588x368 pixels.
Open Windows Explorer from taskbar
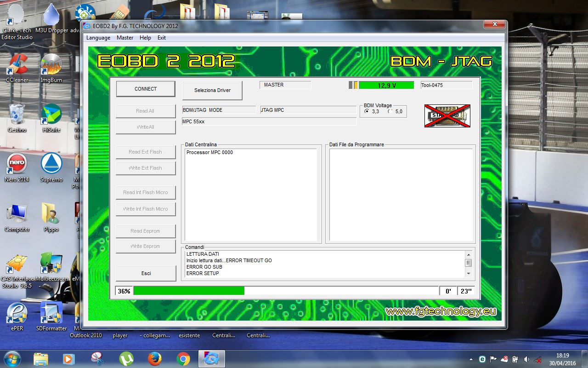[x=40, y=359]
